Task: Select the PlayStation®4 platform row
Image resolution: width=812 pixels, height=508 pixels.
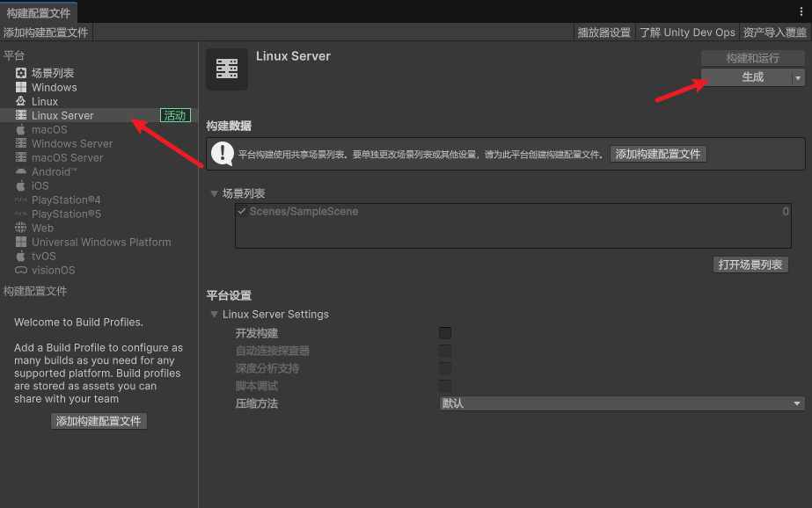Action: (99, 200)
